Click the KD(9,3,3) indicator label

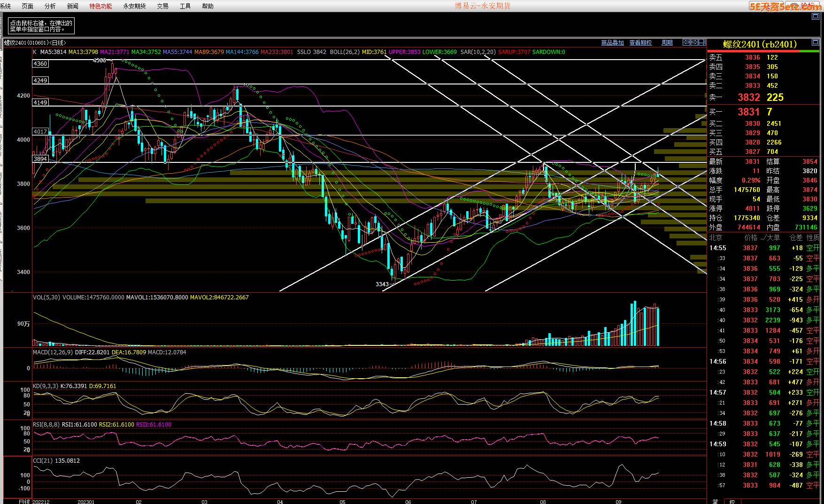pos(46,386)
